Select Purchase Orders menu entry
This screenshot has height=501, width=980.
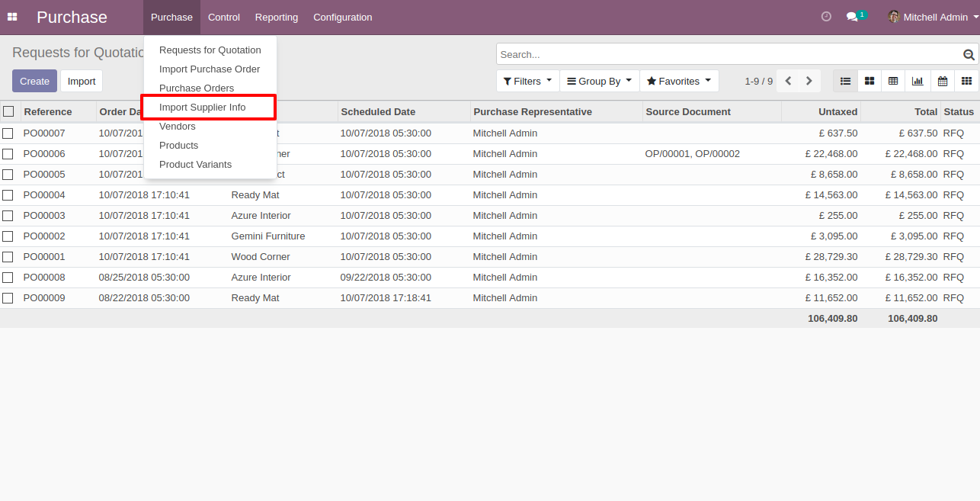(x=210, y=88)
